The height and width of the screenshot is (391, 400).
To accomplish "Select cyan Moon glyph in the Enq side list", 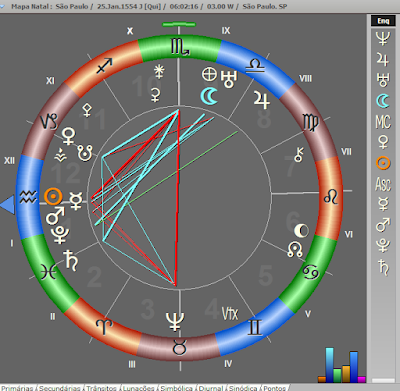I will click(383, 101).
